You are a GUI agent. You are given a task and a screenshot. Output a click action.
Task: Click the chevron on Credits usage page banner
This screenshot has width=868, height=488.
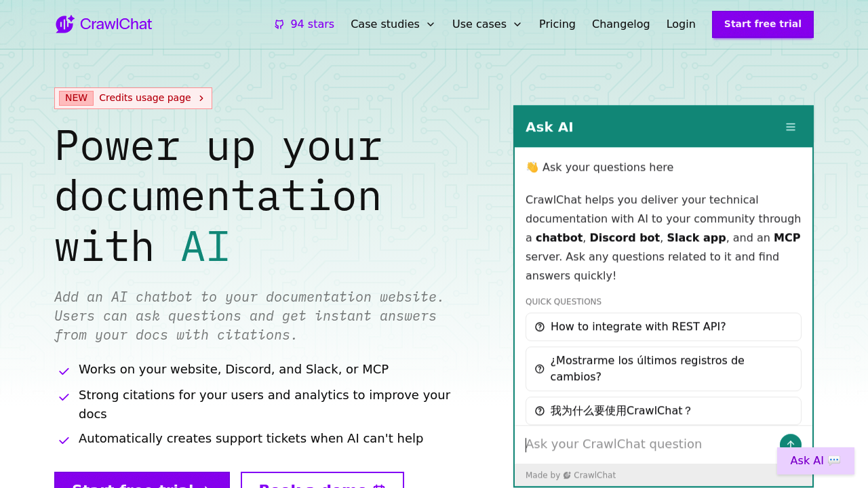(x=201, y=98)
